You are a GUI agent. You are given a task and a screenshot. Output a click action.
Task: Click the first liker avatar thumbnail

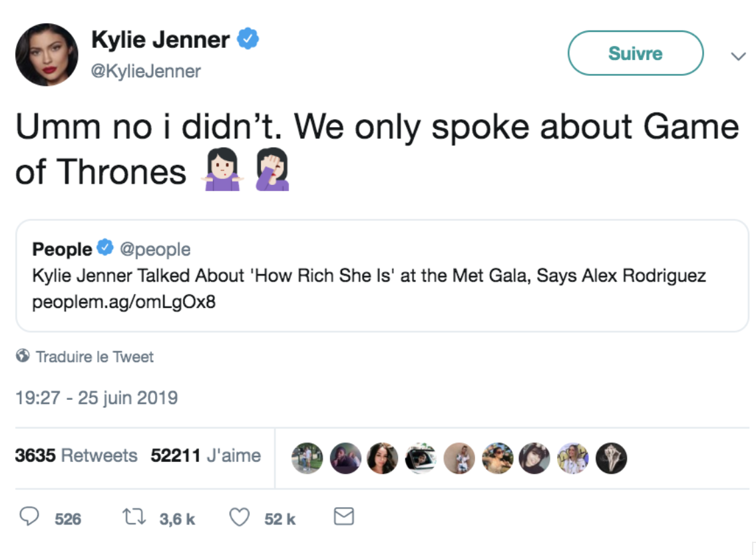[x=307, y=459]
